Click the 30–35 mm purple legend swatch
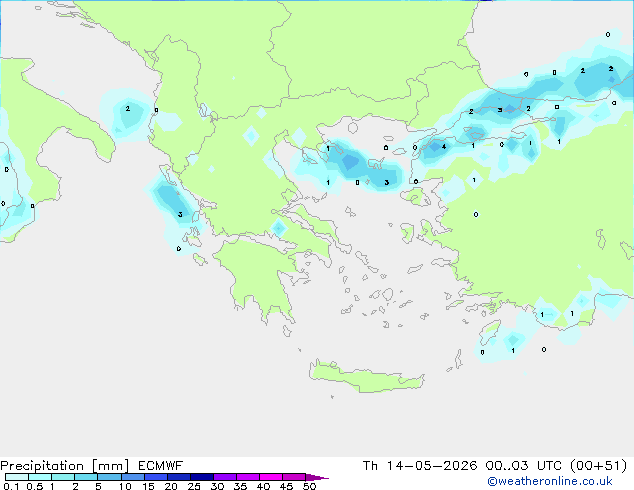Viewport: 634px width, 490px height. tap(224, 477)
